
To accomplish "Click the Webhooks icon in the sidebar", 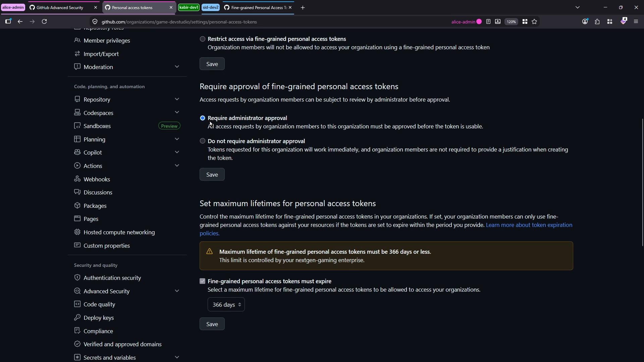I will coord(77,179).
